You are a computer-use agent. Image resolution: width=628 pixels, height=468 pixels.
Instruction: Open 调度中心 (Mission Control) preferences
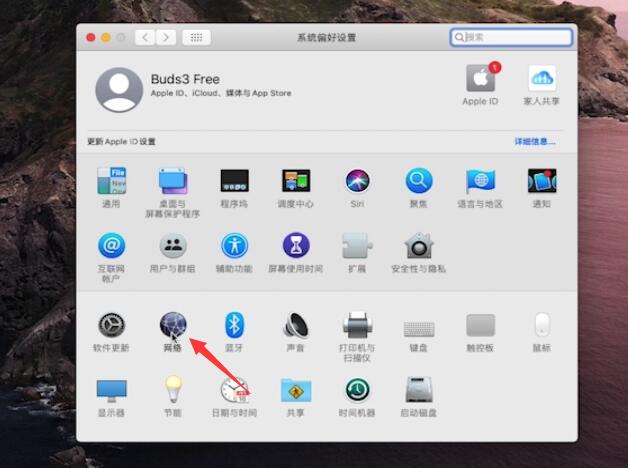pos(296,181)
